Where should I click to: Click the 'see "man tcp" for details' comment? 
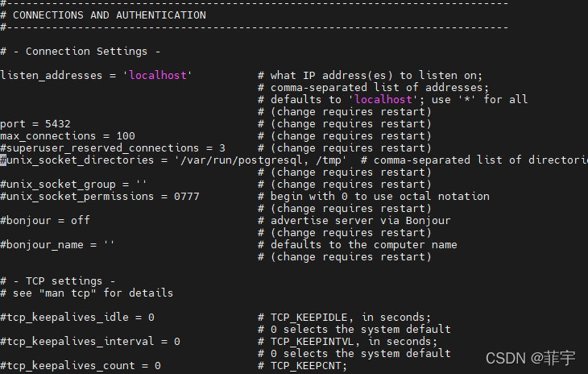(93, 293)
